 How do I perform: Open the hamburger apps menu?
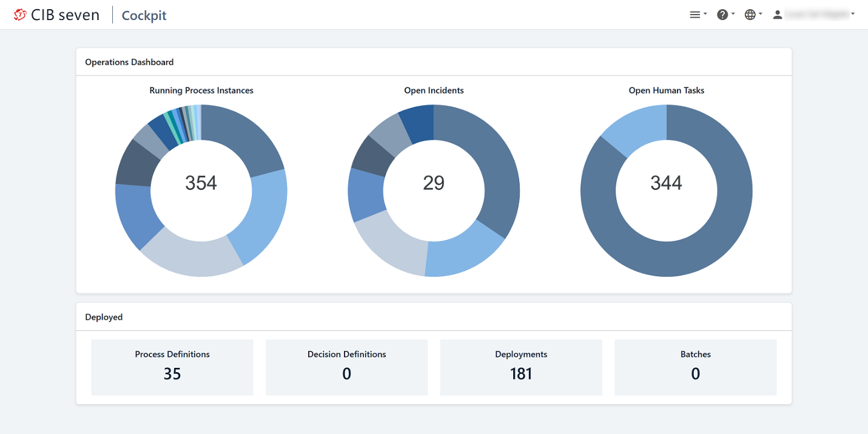694,13
